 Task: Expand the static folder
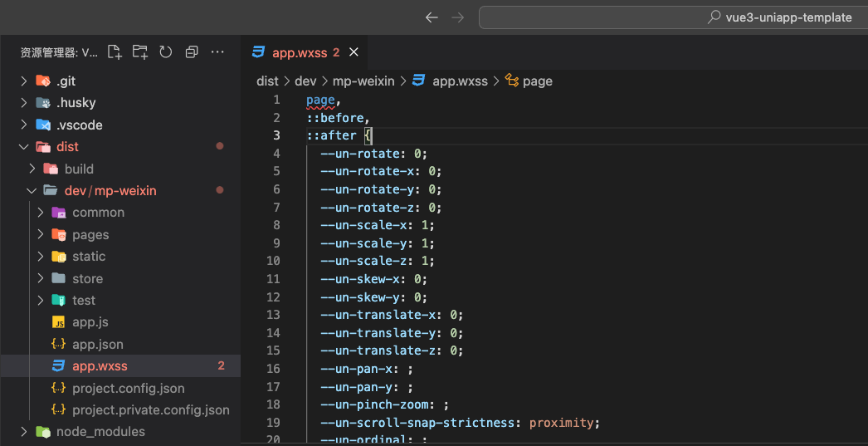click(41, 256)
